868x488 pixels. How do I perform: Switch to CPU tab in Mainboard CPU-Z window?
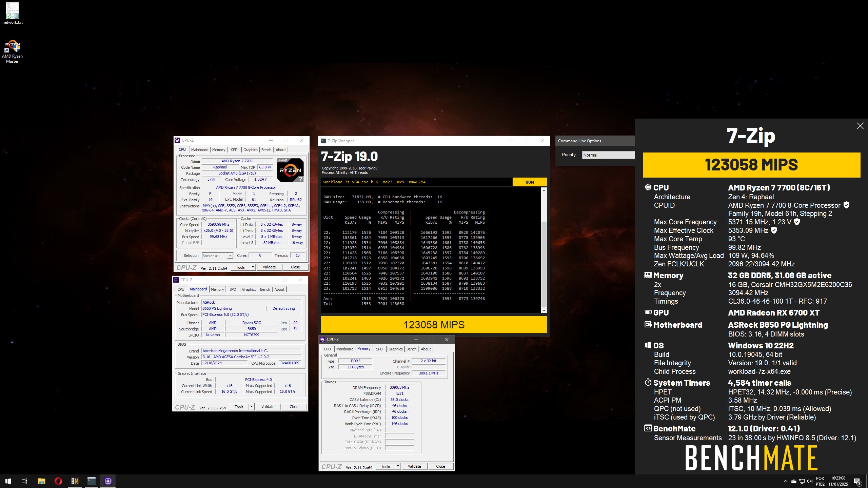click(x=181, y=289)
